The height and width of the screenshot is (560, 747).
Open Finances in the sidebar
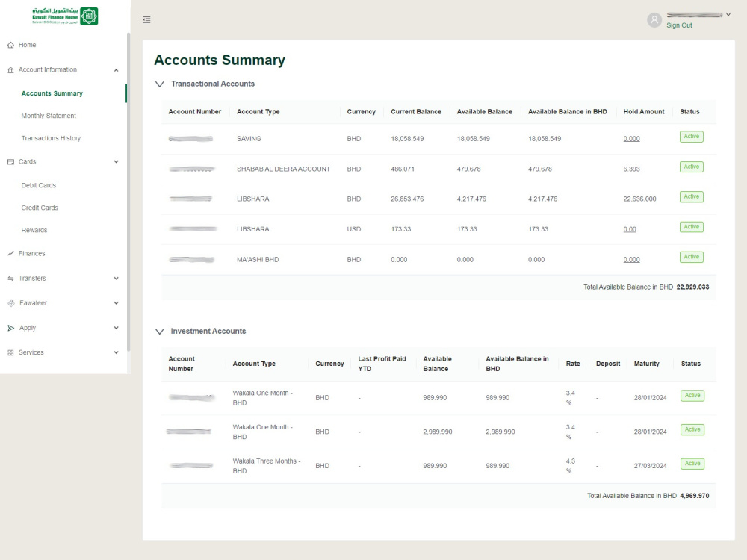(31, 253)
